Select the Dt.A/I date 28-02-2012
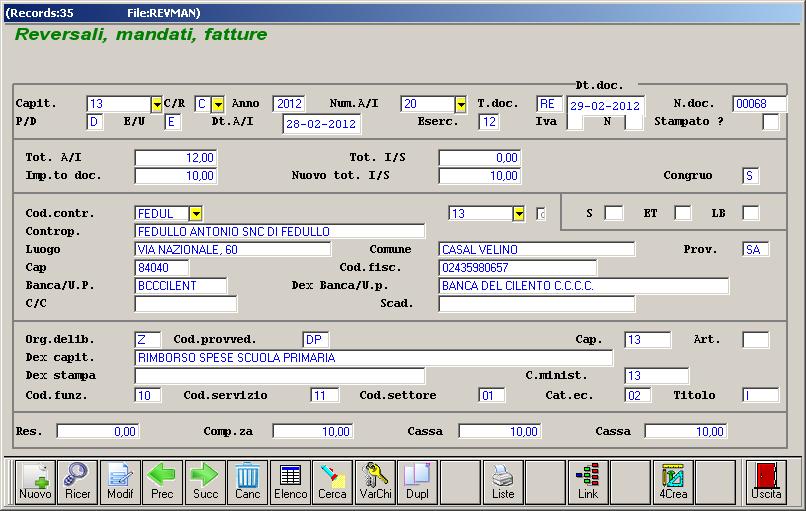The image size is (806, 511). click(322, 124)
